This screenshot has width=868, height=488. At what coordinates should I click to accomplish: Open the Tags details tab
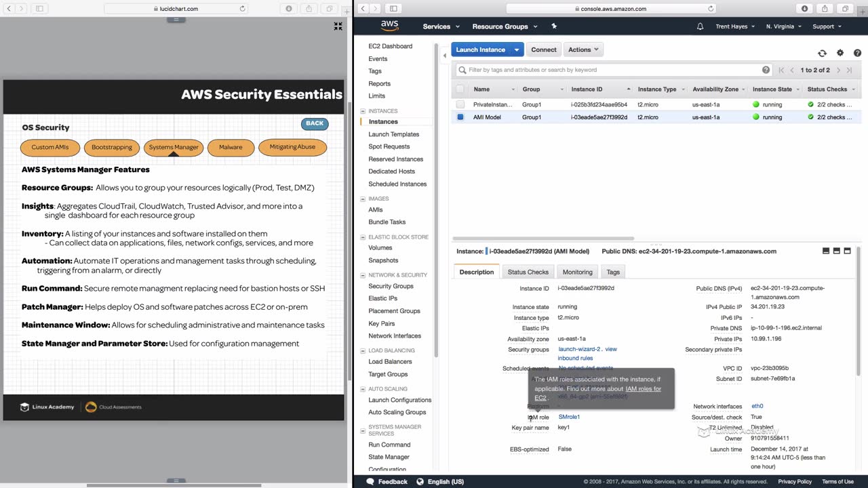pyautogui.click(x=613, y=272)
